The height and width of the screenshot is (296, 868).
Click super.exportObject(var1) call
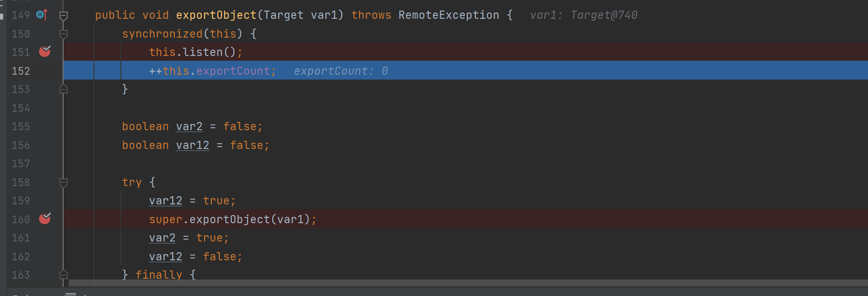point(232,219)
